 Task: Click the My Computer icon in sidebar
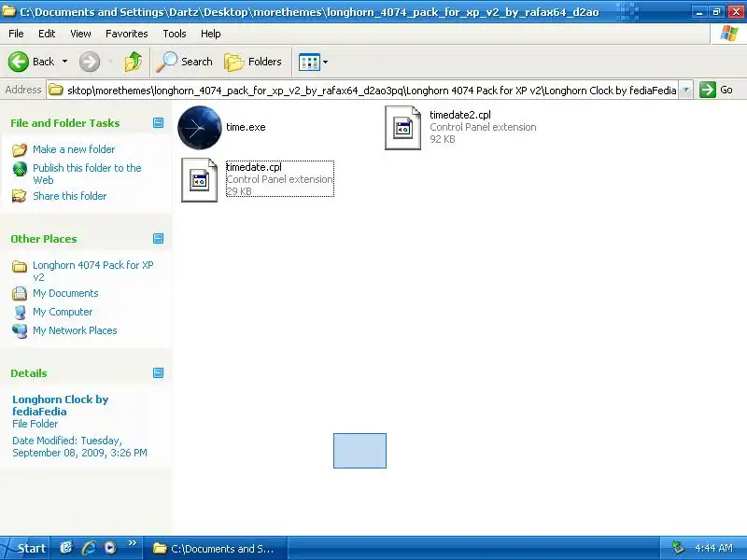coord(20,312)
